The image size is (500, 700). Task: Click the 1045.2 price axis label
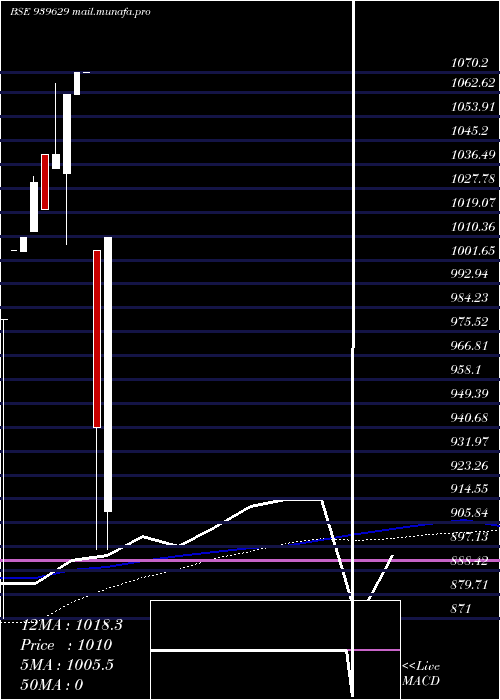tap(469, 130)
